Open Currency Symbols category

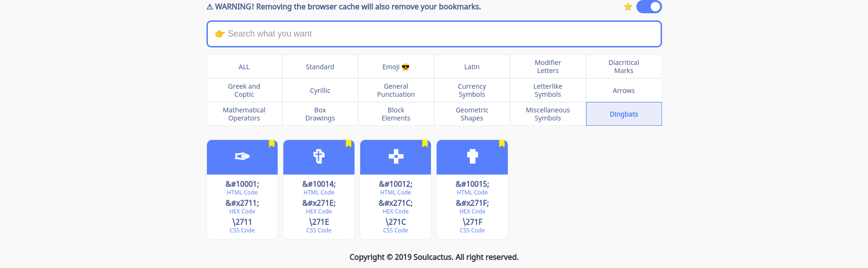(x=472, y=90)
